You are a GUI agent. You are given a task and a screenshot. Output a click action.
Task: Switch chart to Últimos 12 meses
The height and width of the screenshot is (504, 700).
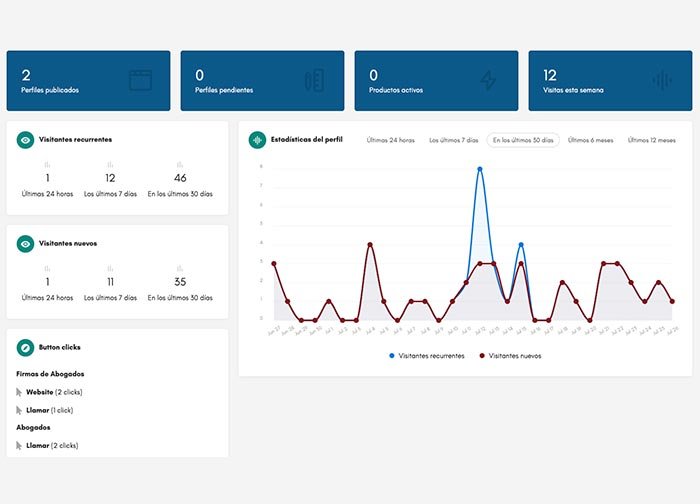[x=651, y=140]
